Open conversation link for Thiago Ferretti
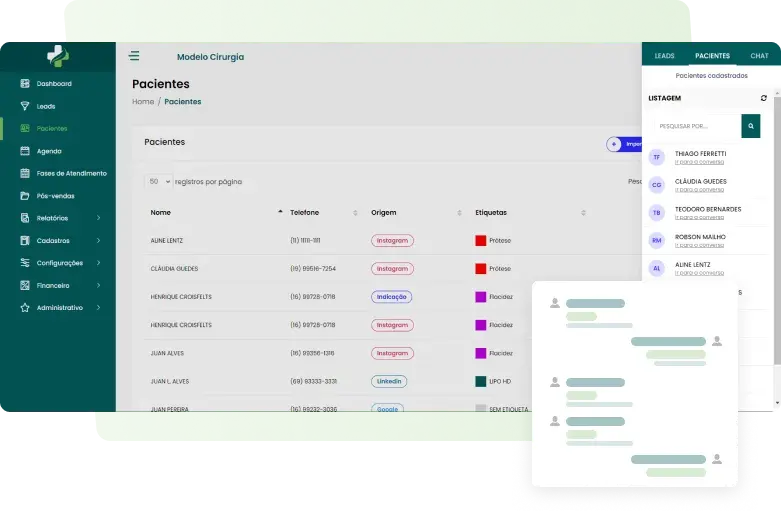 (699, 161)
